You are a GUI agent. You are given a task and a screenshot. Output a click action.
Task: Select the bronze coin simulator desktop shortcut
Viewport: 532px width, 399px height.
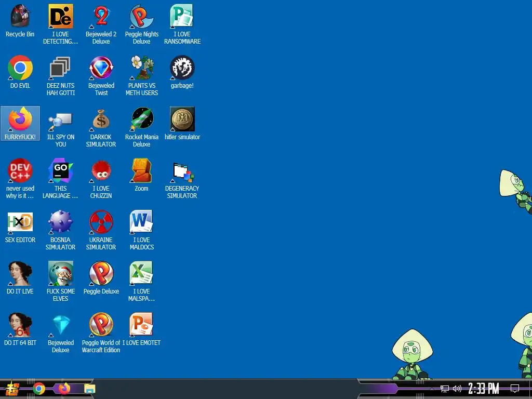182,124
